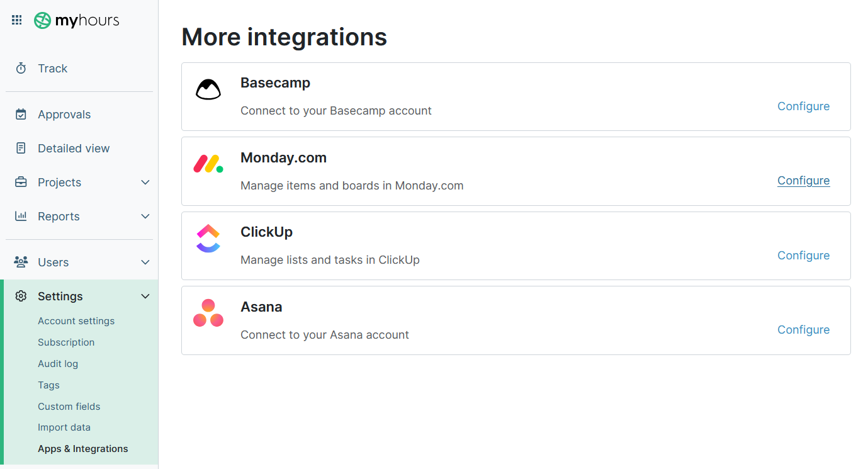Open the Custom fields page
This screenshot has width=868, height=469.
coord(69,406)
